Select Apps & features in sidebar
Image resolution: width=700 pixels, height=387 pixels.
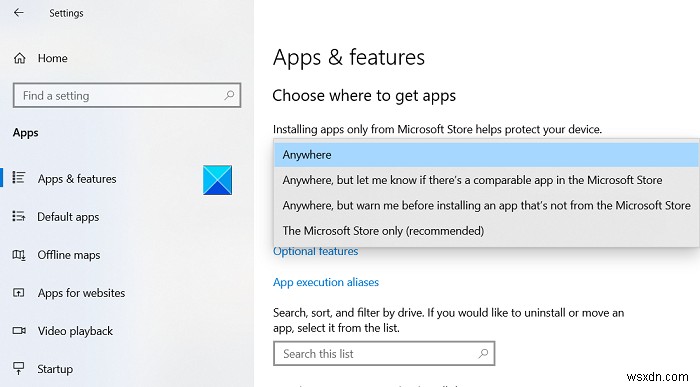pyautogui.click(x=77, y=179)
